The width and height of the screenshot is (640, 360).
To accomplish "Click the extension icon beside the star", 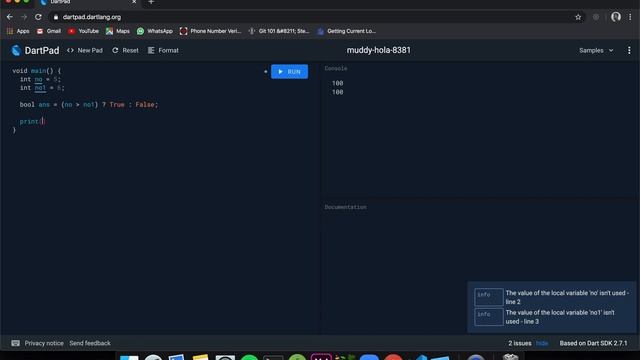I will click(596, 17).
